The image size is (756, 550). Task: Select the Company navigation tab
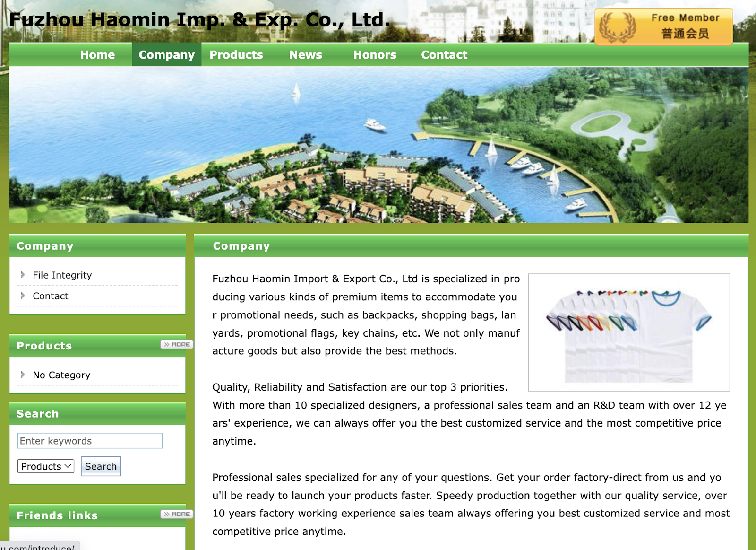point(167,55)
